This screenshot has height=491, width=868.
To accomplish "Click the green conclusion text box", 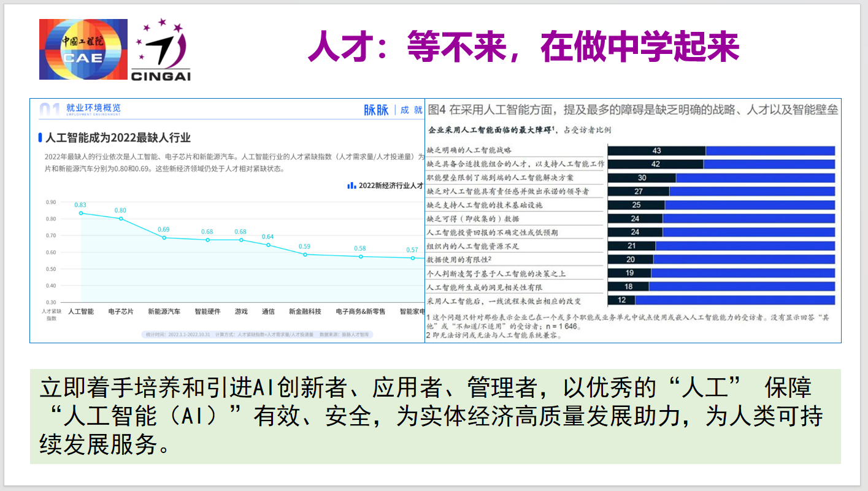I will (x=435, y=416).
